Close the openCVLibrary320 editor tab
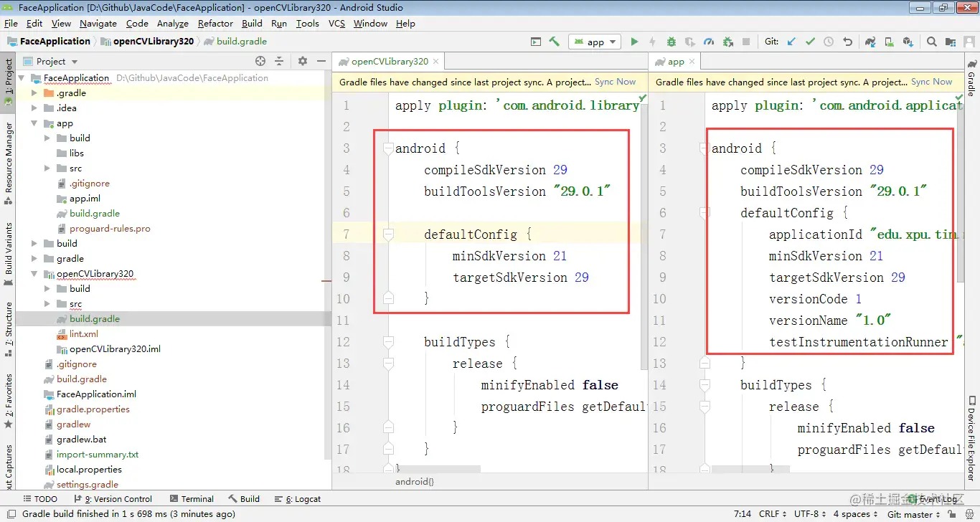Image resolution: width=980 pixels, height=522 pixels. click(x=435, y=62)
